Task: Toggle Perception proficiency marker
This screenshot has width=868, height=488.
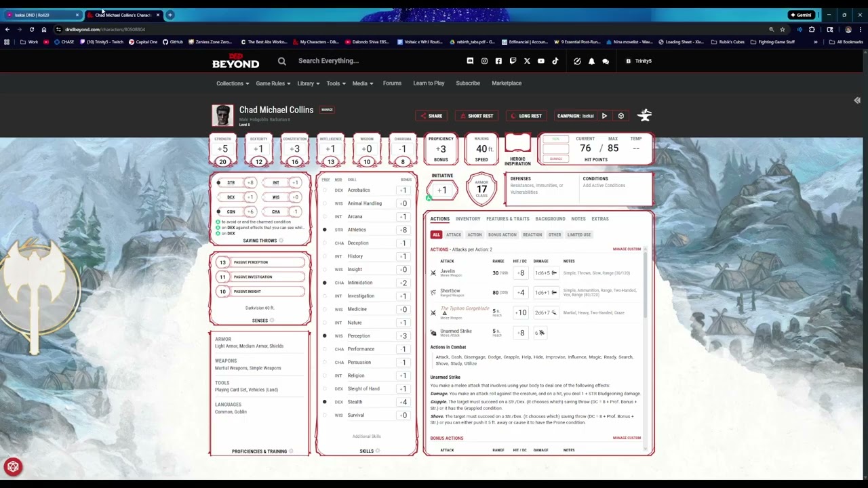Action: point(325,335)
